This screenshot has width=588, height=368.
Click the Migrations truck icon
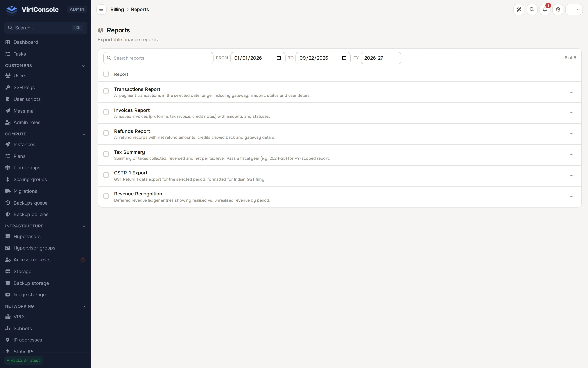point(8,191)
